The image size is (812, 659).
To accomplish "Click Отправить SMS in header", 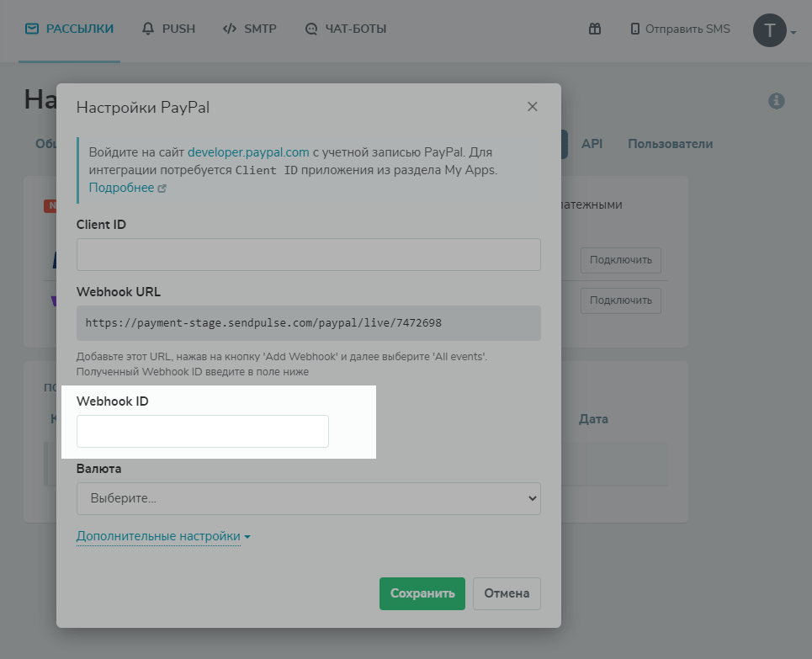I will (680, 29).
